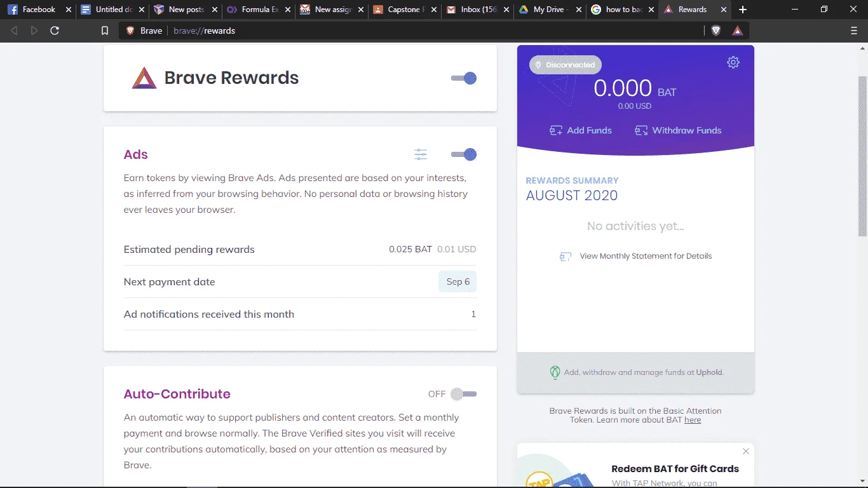Click the 0.000 BAT wallet balance
This screenshot has height=488, width=868.
(x=635, y=89)
